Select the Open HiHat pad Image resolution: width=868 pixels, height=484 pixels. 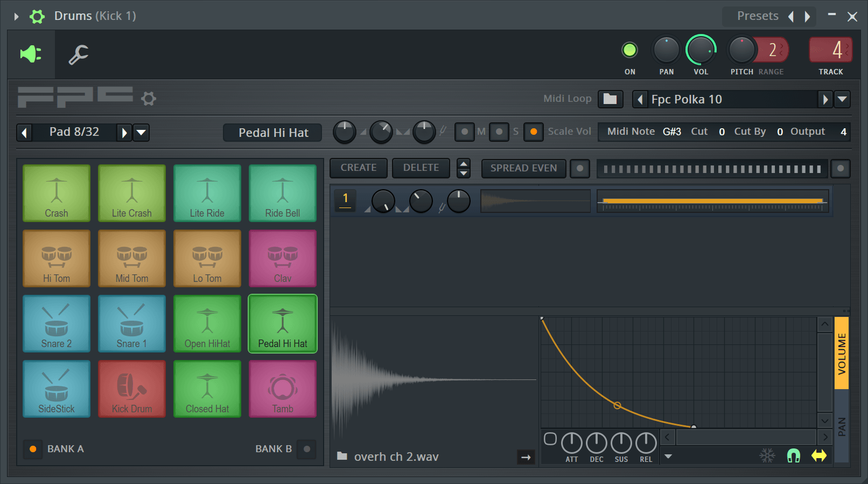pyautogui.click(x=207, y=323)
